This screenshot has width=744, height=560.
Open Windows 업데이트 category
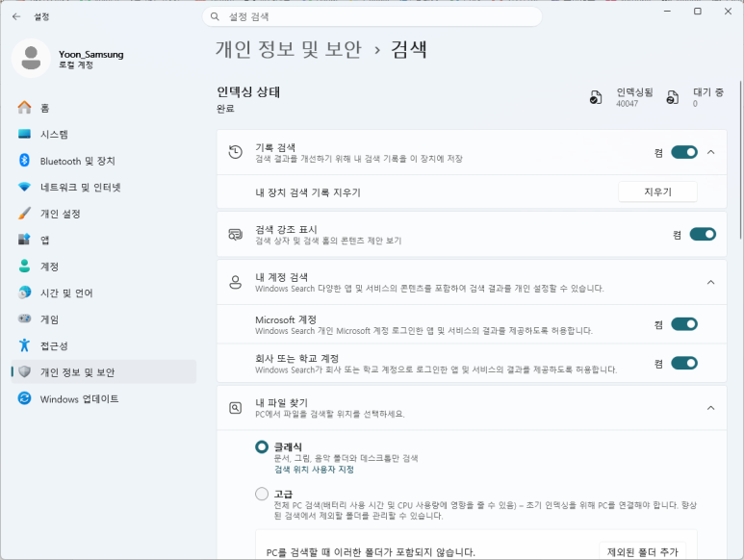click(104, 398)
